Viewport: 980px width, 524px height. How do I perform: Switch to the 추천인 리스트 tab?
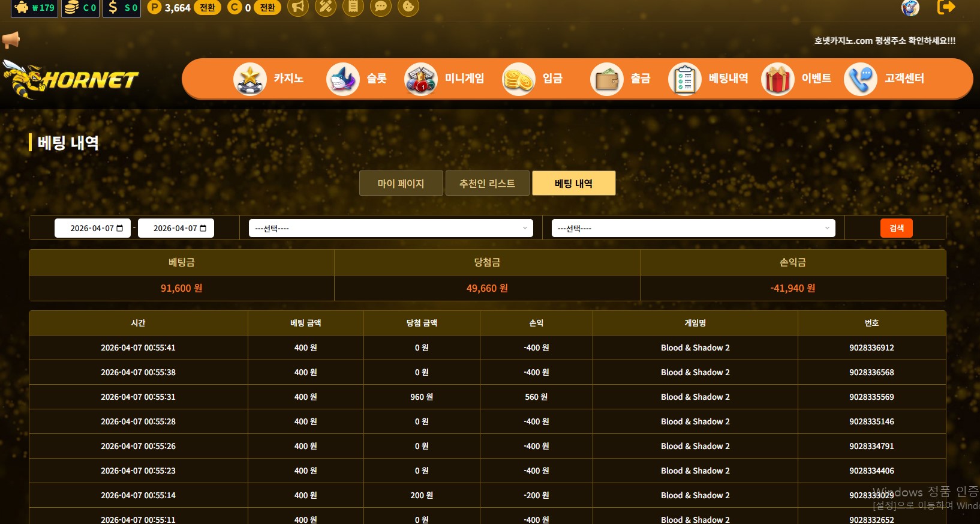point(487,184)
